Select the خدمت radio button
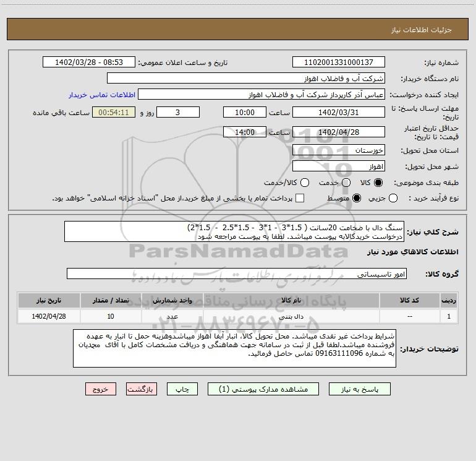Viewport: 476px width, 461px height. tap(346, 183)
